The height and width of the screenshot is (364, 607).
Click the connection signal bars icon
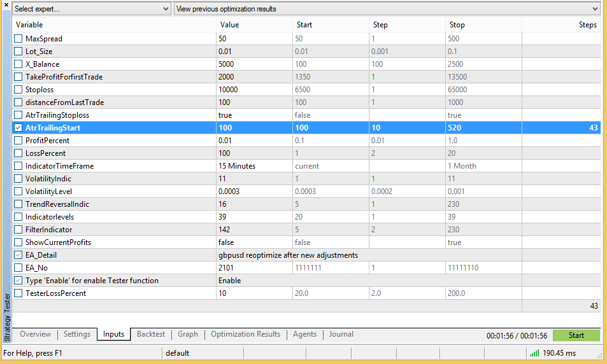tap(534, 353)
